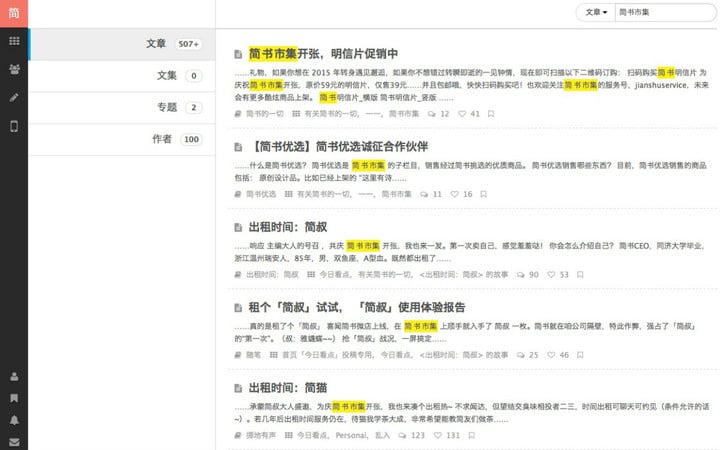720x450 pixels.
Task: Bookmark the 简书优选诚征合作伙伴 article
Action: pyautogui.click(x=484, y=194)
